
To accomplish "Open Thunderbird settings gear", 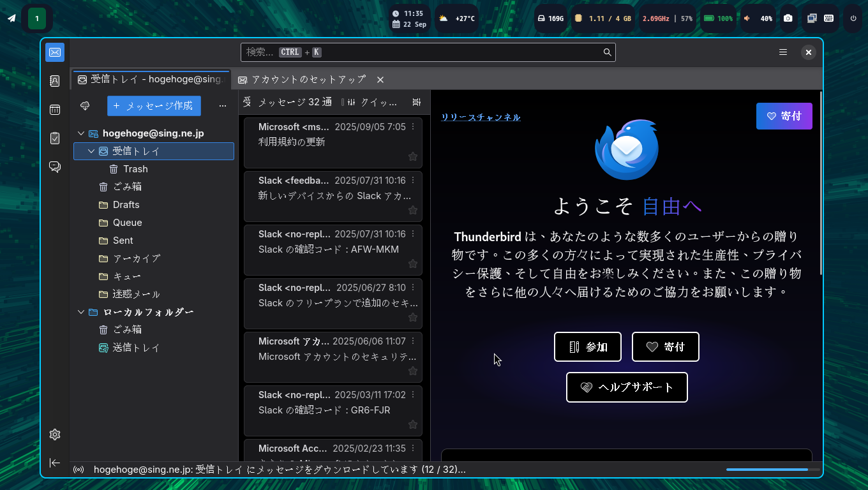I will coord(55,434).
